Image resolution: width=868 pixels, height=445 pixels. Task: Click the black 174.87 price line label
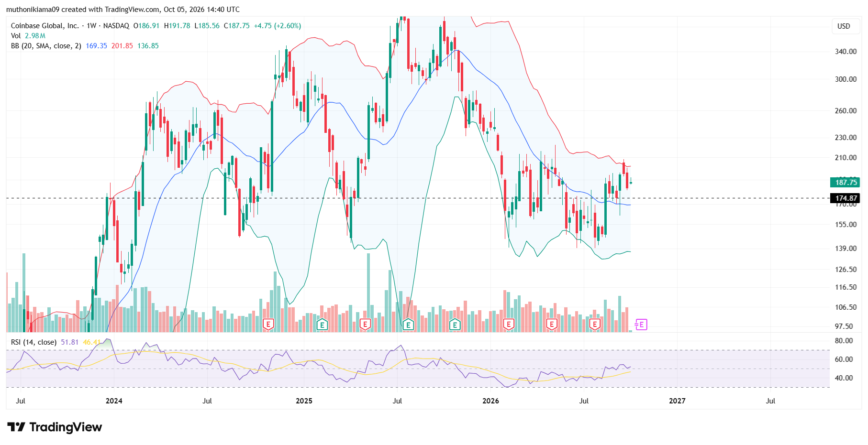click(x=845, y=198)
